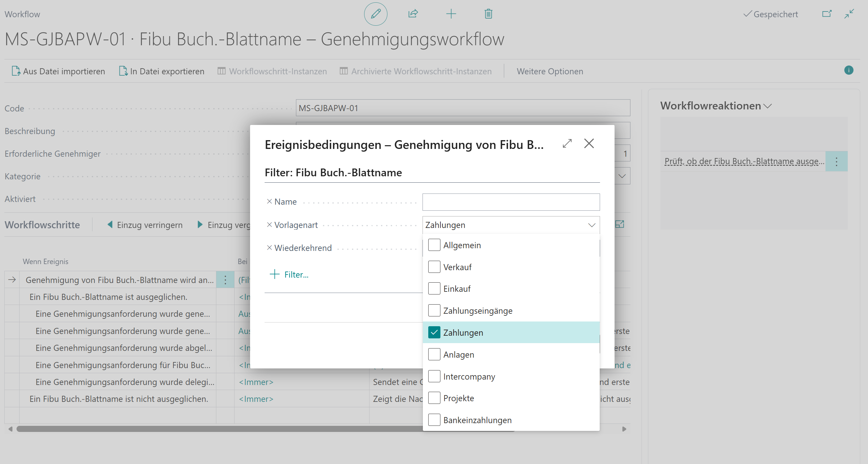The height and width of the screenshot is (464, 868).
Task: Open the three-dot menu for workflow reaction
Action: (x=836, y=161)
